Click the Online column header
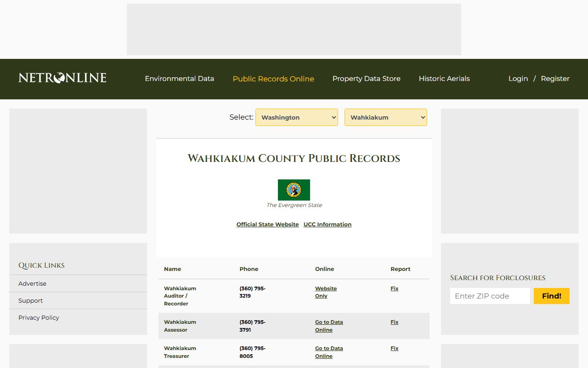This screenshot has width=588, height=368. point(325,269)
